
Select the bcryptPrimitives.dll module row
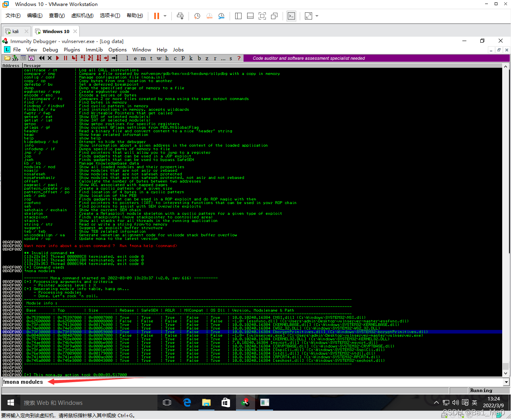tap(252, 332)
